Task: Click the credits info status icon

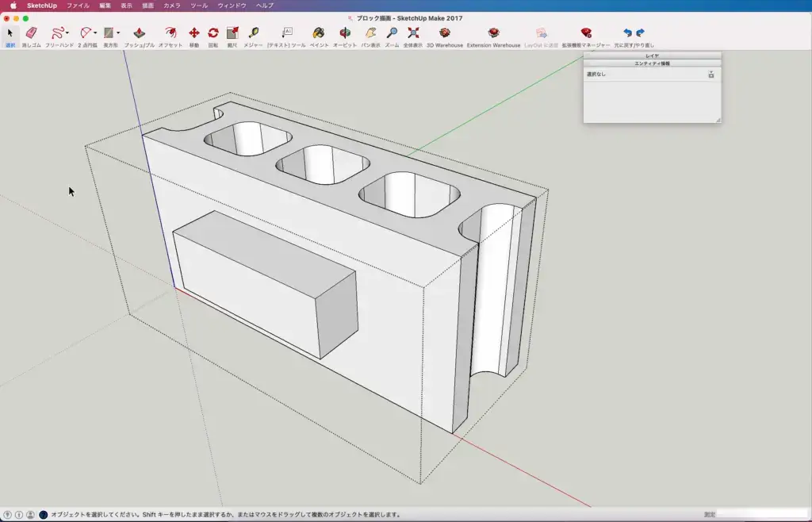Action: (x=19, y=515)
